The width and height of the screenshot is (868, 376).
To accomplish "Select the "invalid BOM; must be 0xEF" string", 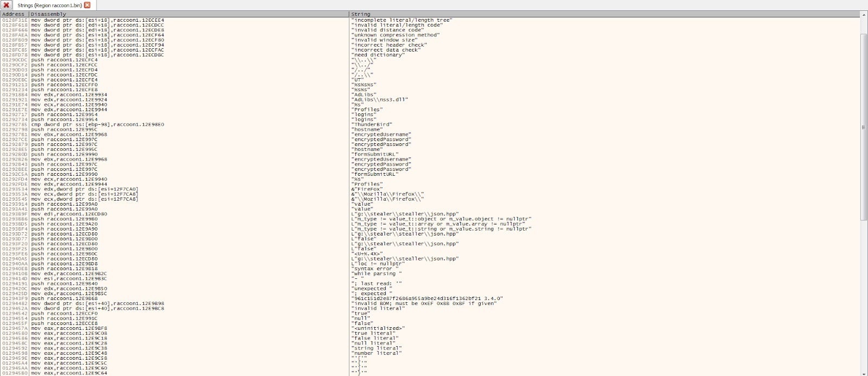I will [x=424, y=304].
